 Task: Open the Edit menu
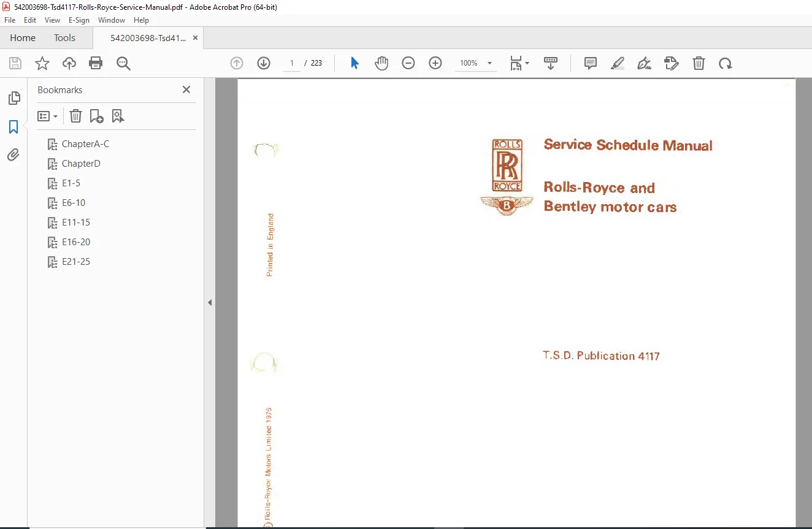[x=30, y=20]
